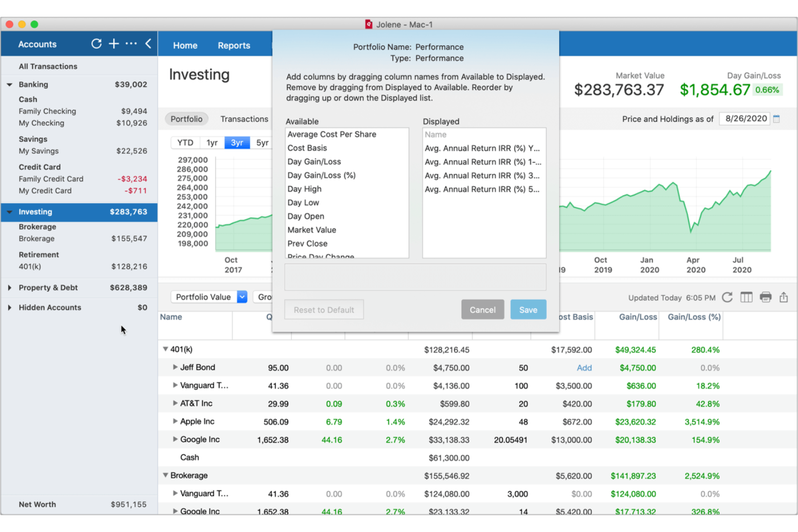Open the Reports section

[x=233, y=45]
